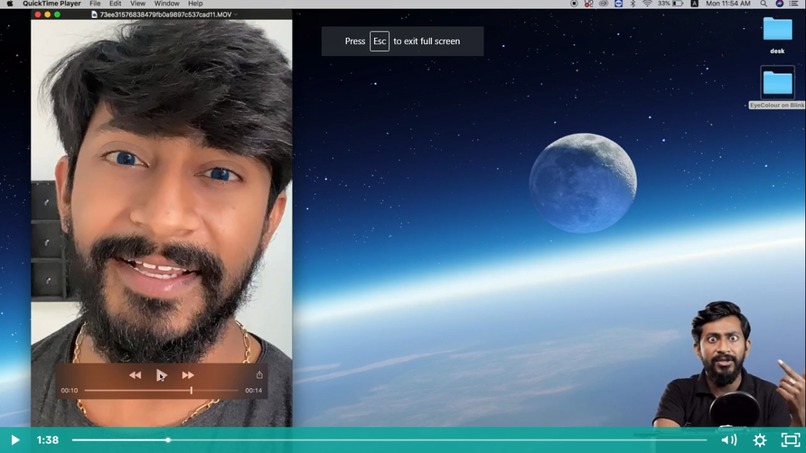This screenshot has width=806, height=453.
Task: Open Spotlight search in the menu bar
Action: tap(764, 4)
